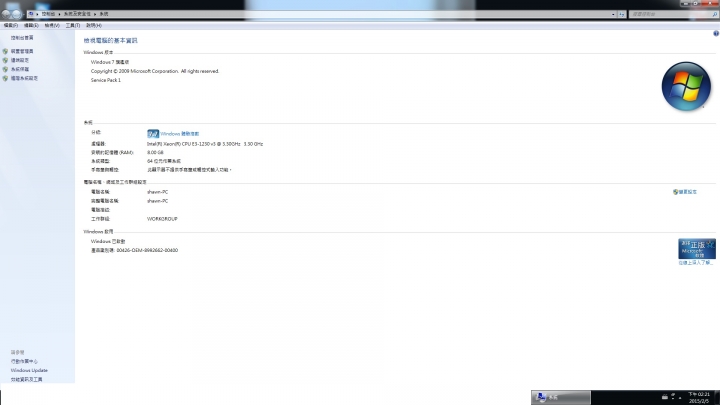The width and height of the screenshot is (720, 405).
Task: Select System (系統) in the breadcrumb
Action: (x=104, y=14)
